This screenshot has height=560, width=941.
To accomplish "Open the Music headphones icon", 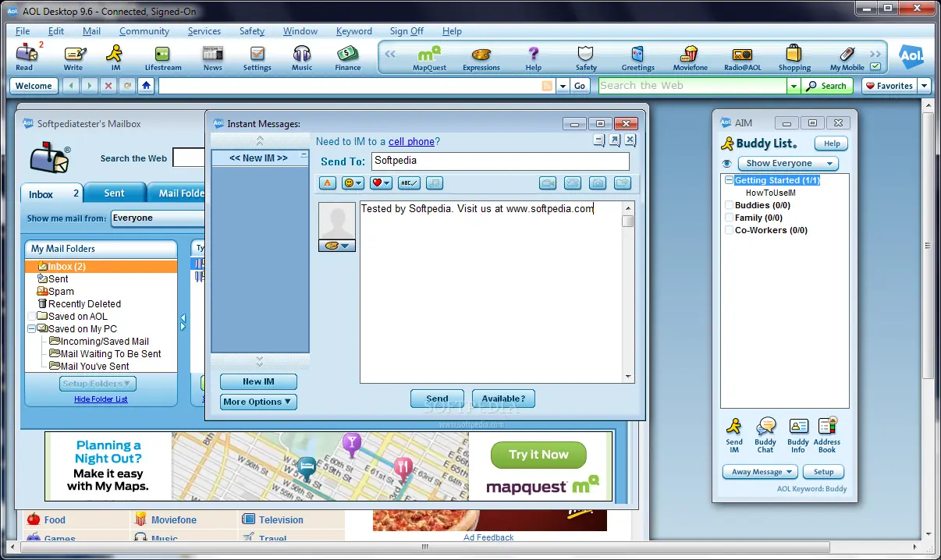I will click(x=302, y=58).
